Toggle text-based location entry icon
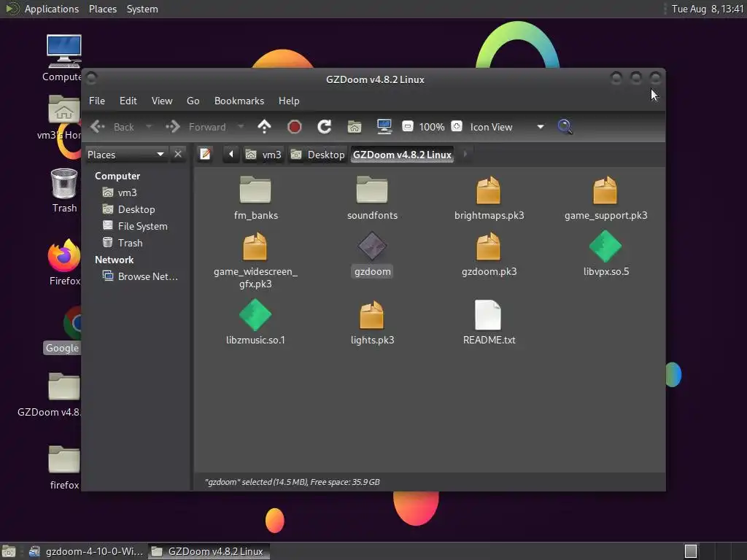Viewport: 747px width, 560px height. [205, 155]
